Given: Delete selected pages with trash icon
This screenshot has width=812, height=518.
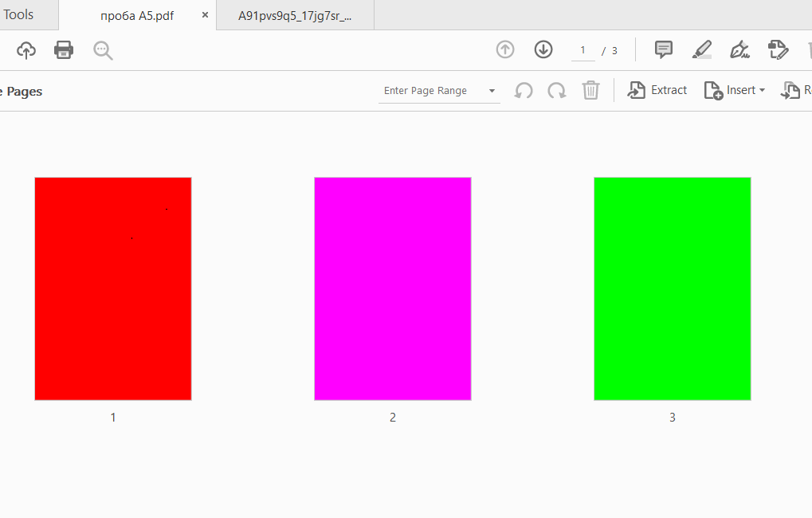Looking at the screenshot, I should (x=590, y=90).
